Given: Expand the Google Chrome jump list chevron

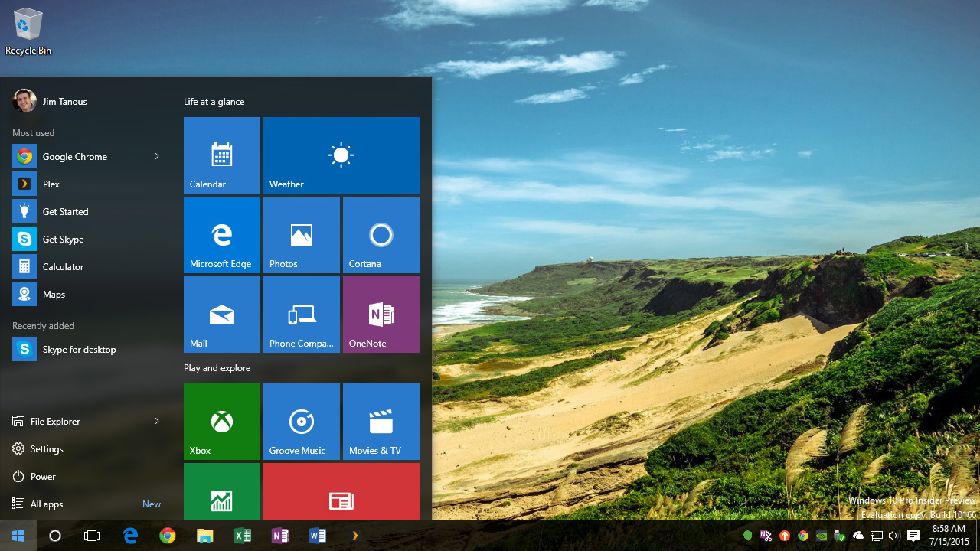Looking at the screenshot, I should coord(157,156).
